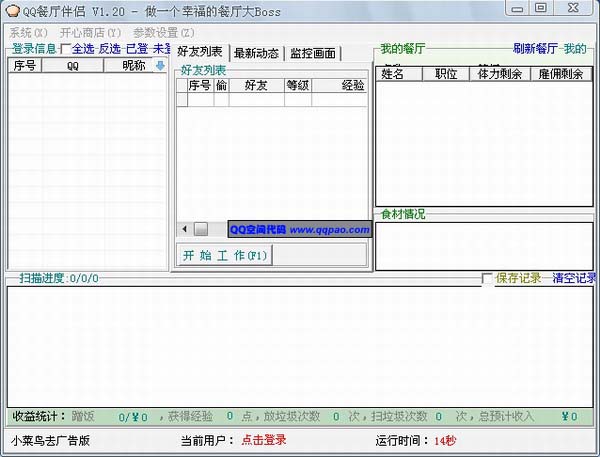Open the 开心商店(Y) menu
Image resolution: width=600 pixels, height=457 pixels.
click(90, 33)
